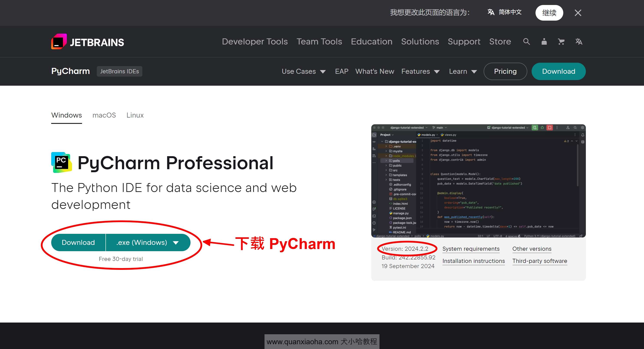This screenshot has height=349, width=644.
Task: Select the Windows tab
Action: 66,115
